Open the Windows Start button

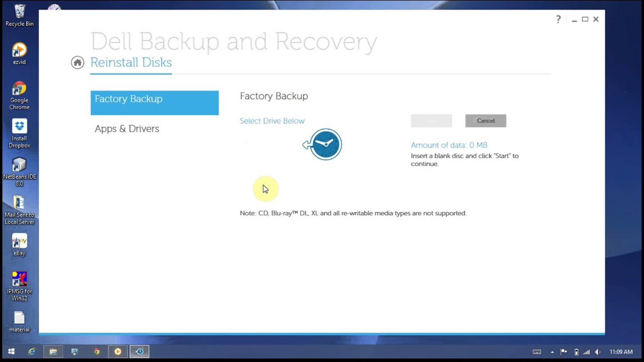coord(11,351)
